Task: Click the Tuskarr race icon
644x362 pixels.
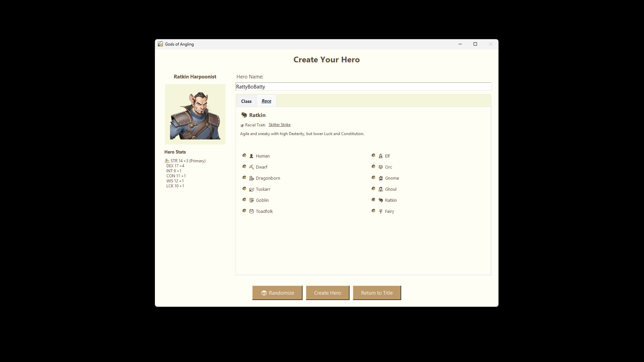Action: pyautogui.click(x=251, y=189)
